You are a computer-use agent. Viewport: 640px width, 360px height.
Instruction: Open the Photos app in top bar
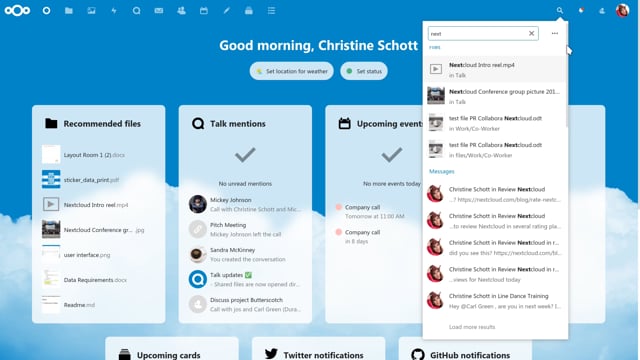91,11
